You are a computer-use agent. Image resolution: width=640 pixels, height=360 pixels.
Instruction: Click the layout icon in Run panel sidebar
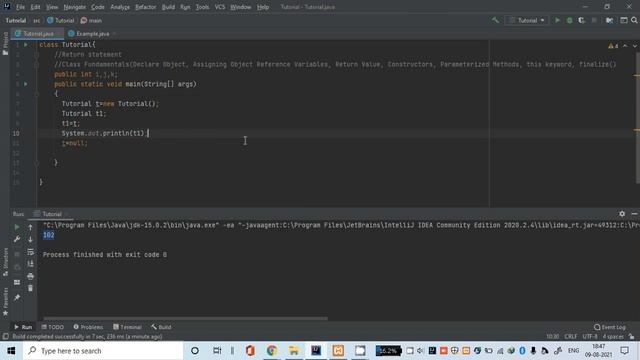(x=17, y=282)
